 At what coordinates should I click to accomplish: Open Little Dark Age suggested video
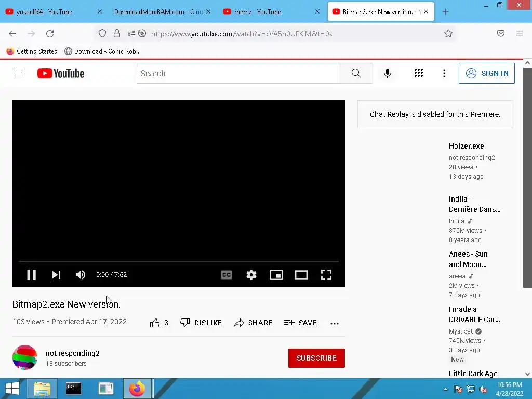(x=473, y=373)
